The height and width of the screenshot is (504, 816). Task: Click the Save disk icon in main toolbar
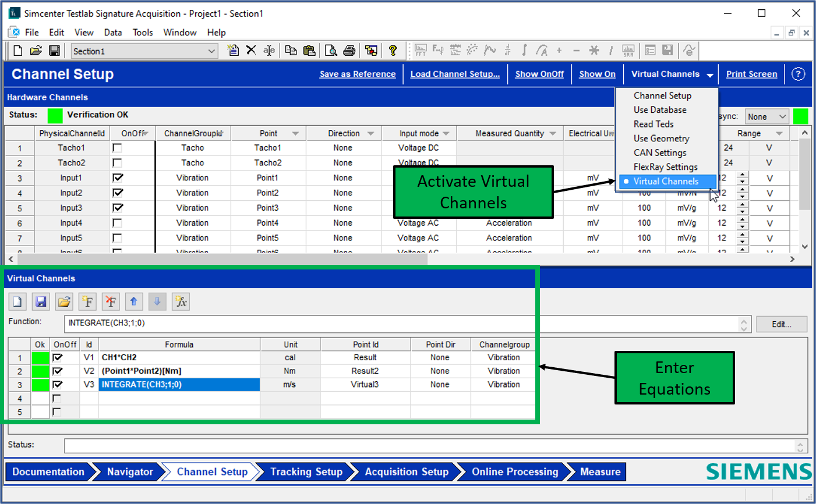click(x=54, y=51)
